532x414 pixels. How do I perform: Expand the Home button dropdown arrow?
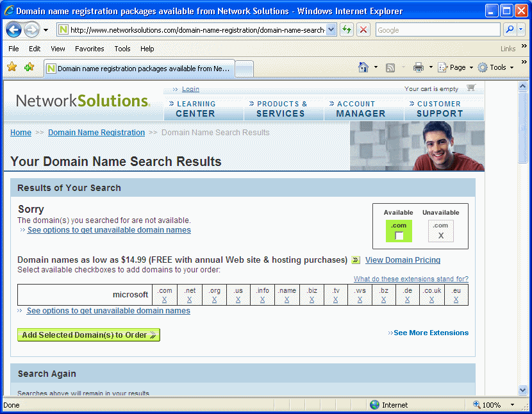click(x=376, y=67)
